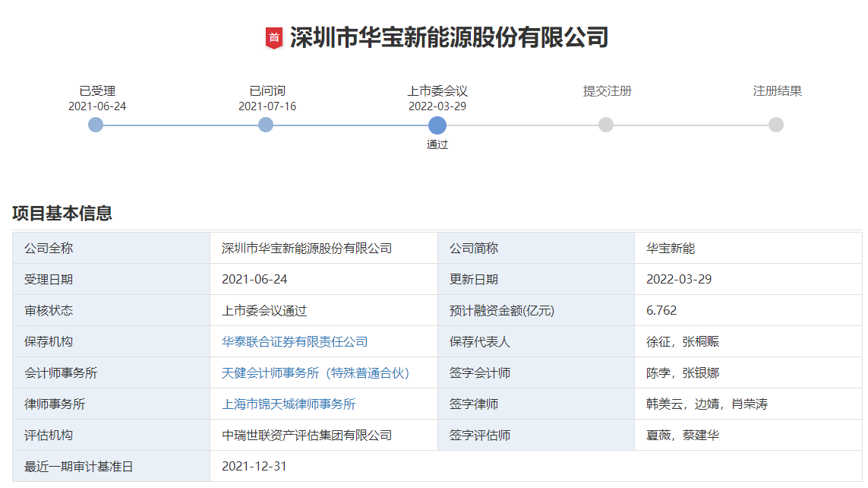Click the red "首" badge icon

273,34
